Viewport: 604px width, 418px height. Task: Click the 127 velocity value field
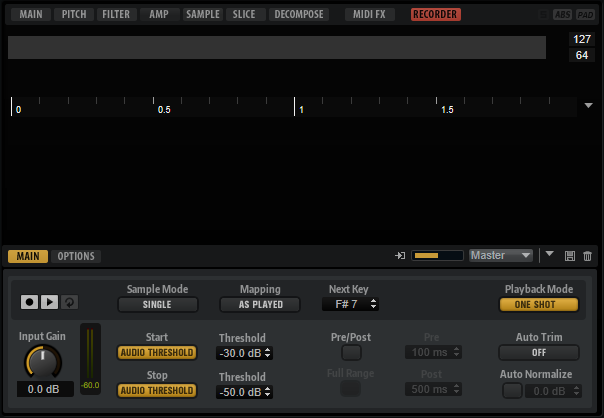point(582,39)
